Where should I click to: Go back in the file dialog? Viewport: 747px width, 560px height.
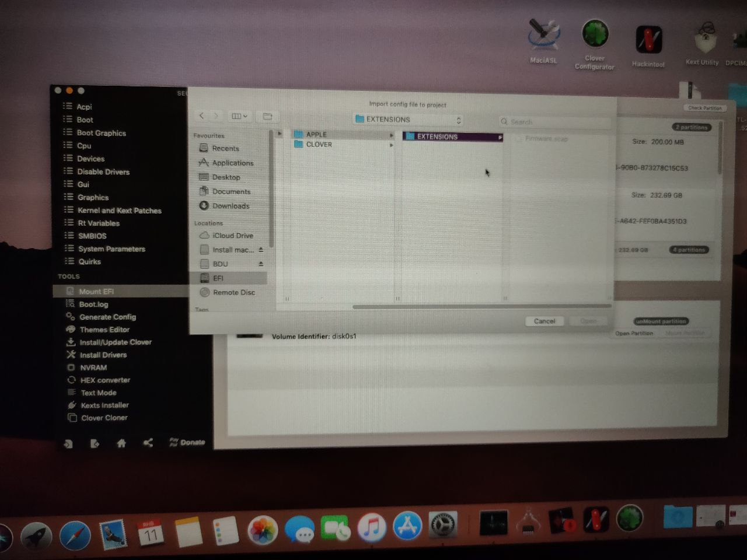pos(202,116)
